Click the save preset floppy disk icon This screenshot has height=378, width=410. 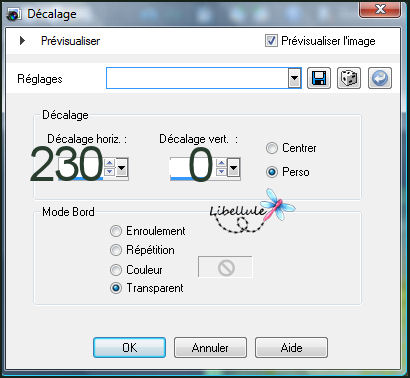[x=319, y=78]
